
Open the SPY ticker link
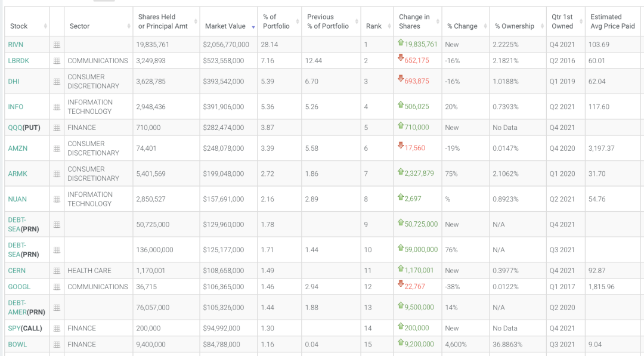(x=14, y=329)
